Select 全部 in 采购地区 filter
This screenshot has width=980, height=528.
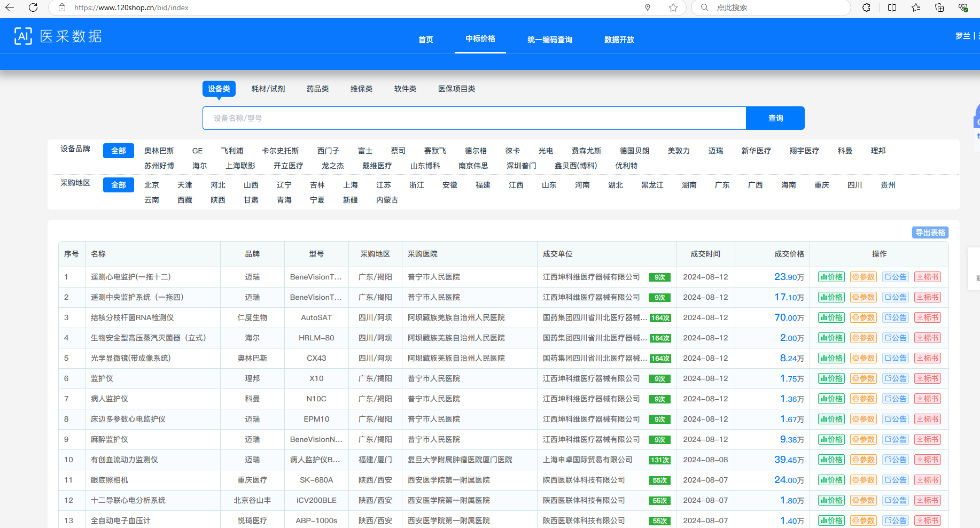coord(119,185)
